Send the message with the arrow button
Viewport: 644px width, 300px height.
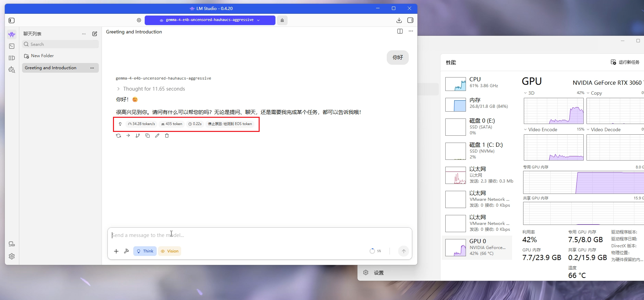404,251
